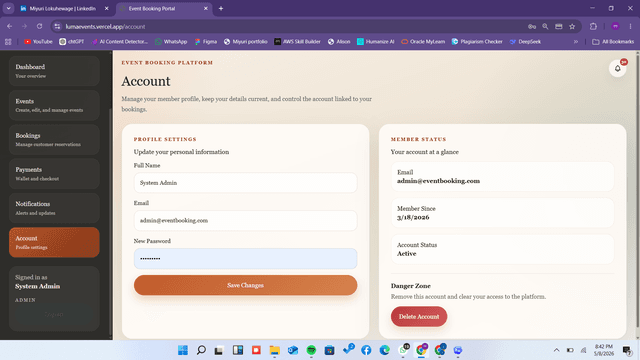This screenshot has height=360, width=640.
Task: Click the Full Name input field
Action: click(245, 183)
